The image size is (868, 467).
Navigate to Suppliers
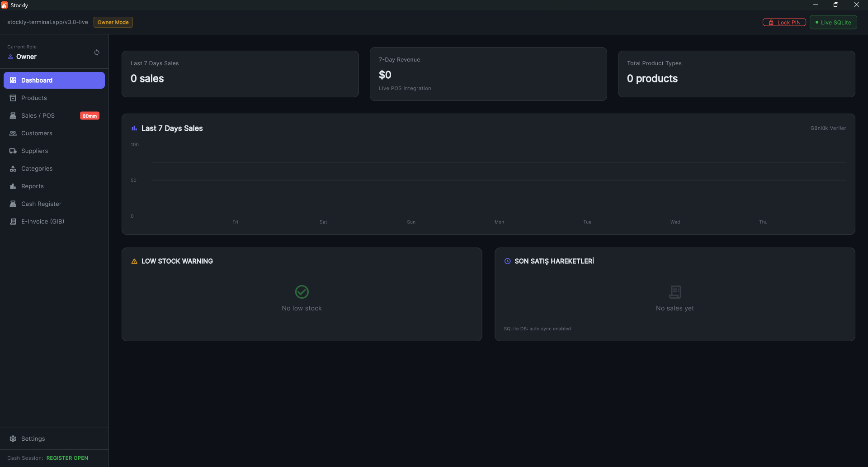click(x=54, y=151)
